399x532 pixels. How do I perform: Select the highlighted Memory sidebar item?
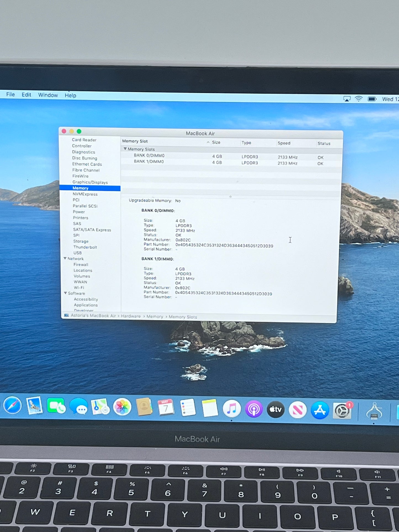pos(90,188)
